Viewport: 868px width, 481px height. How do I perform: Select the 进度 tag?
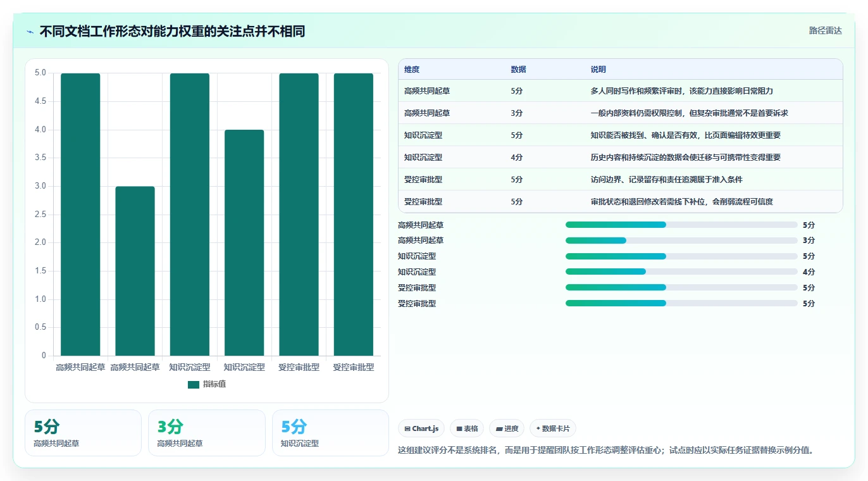[507, 428]
